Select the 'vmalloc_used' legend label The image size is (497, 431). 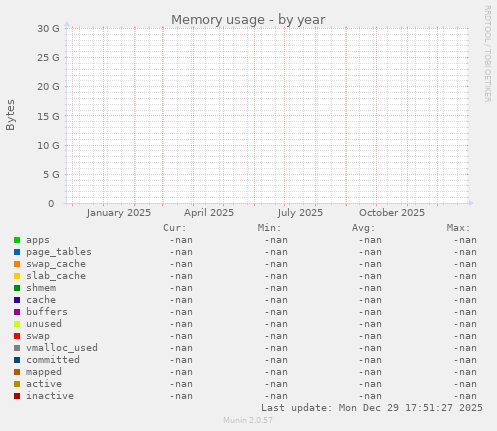pyautogui.click(x=62, y=348)
